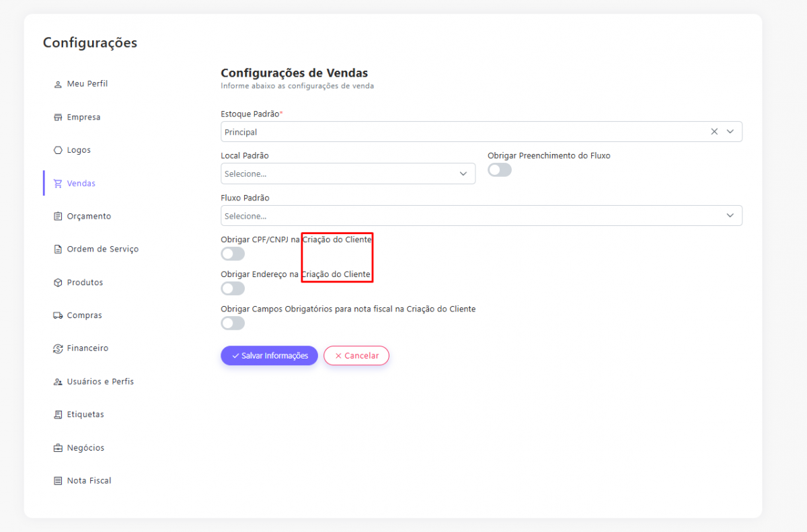Click the Cancelar button
Image resolution: width=807 pixels, height=532 pixels.
pyautogui.click(x=356, y=356)
